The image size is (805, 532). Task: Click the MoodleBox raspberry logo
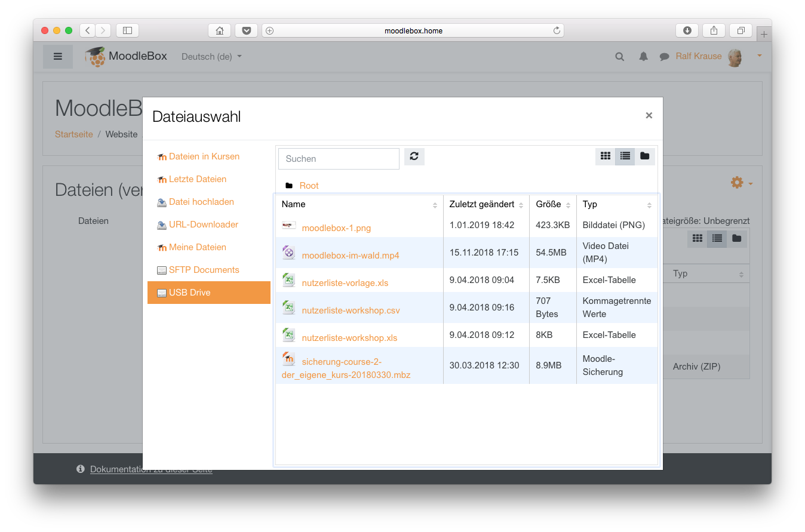point(95,57)
